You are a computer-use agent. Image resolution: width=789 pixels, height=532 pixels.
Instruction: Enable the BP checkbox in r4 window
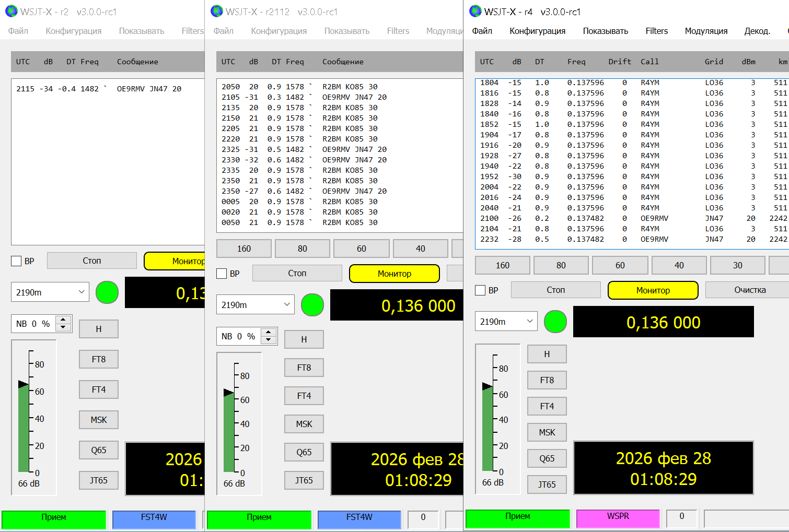click(x=481, y=290)
